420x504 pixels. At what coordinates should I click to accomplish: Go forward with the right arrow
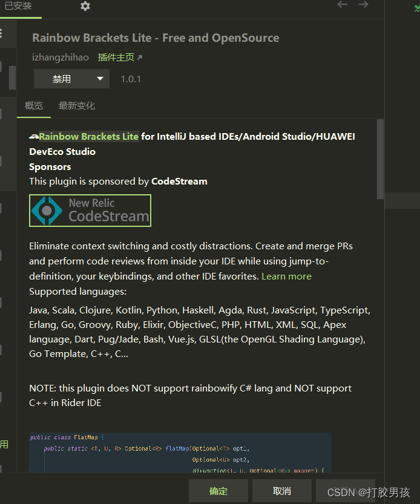click(363, 4)
